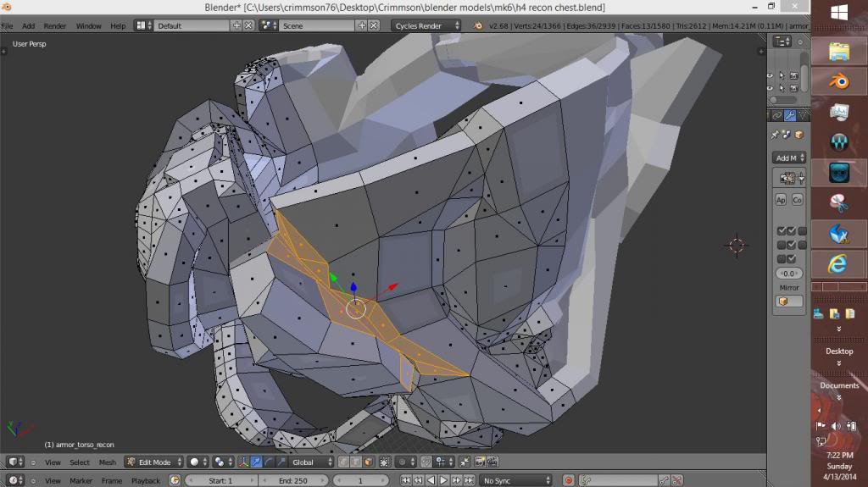Toggle outliner visibility eye for first object
This screenshot has height=487, width=868.
(x=771, y=75)
